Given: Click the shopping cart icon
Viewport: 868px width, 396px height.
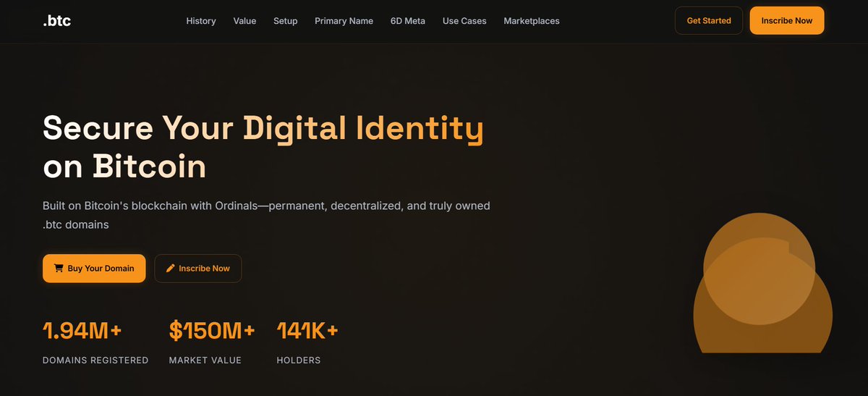Looking at the screenshot, I should (59, 268).
